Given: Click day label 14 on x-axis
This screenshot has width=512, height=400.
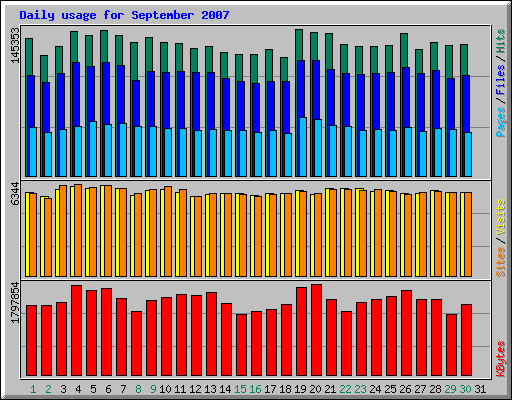Looking at the screenshot, I should point(225,389).
